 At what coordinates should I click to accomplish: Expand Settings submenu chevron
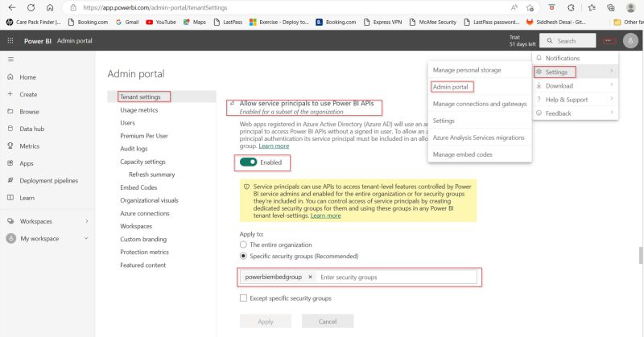click(611, 71)
